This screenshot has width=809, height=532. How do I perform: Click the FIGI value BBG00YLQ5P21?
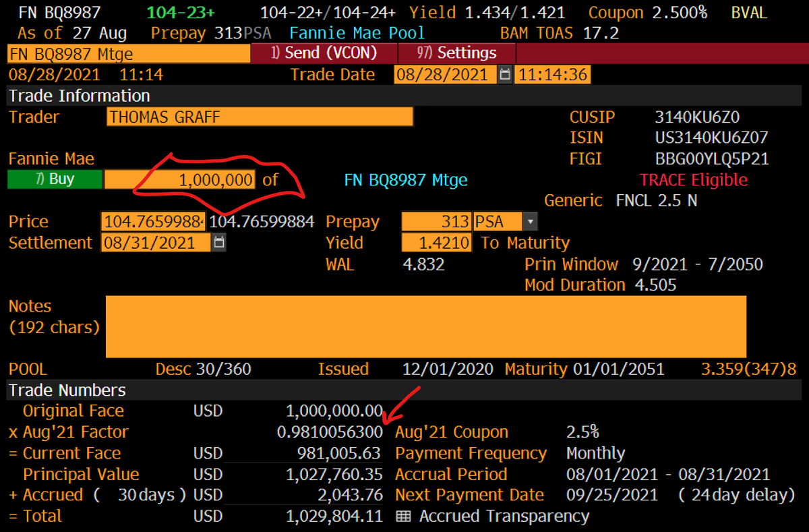pos(711,159)
